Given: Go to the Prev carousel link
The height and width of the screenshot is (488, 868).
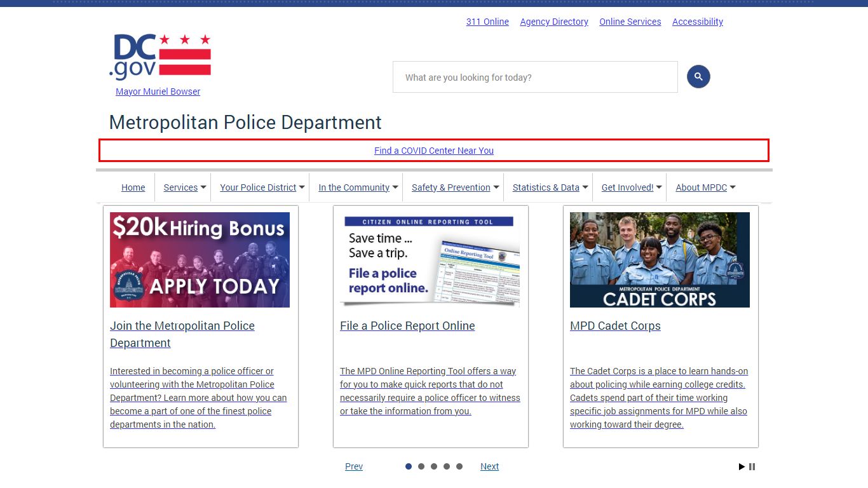Looking at the screenshot, I should (354, 466).
